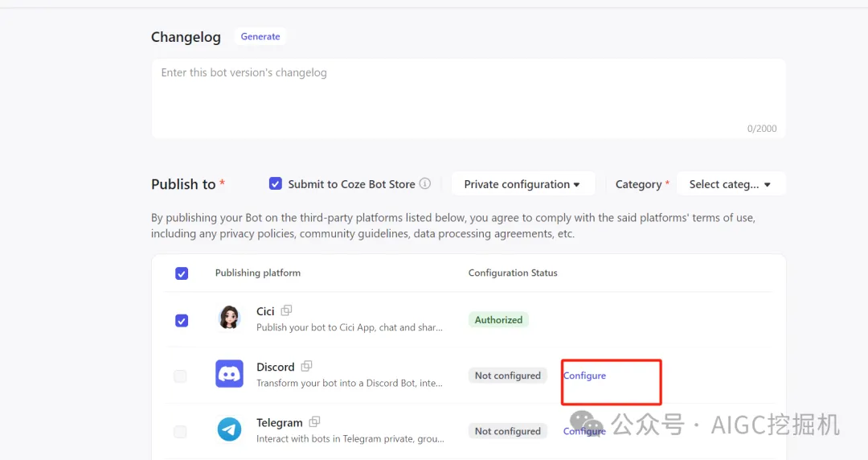The height and width of the screenshot is (460, 868).
Task: Uncheck the Cici platform checkbox
Action: [182, 320]
